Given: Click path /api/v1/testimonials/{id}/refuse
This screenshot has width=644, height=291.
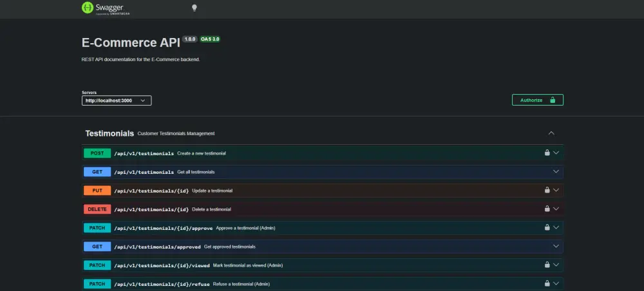Looking at the screenshot, I should pyautogui.click(x=162, y=284).
